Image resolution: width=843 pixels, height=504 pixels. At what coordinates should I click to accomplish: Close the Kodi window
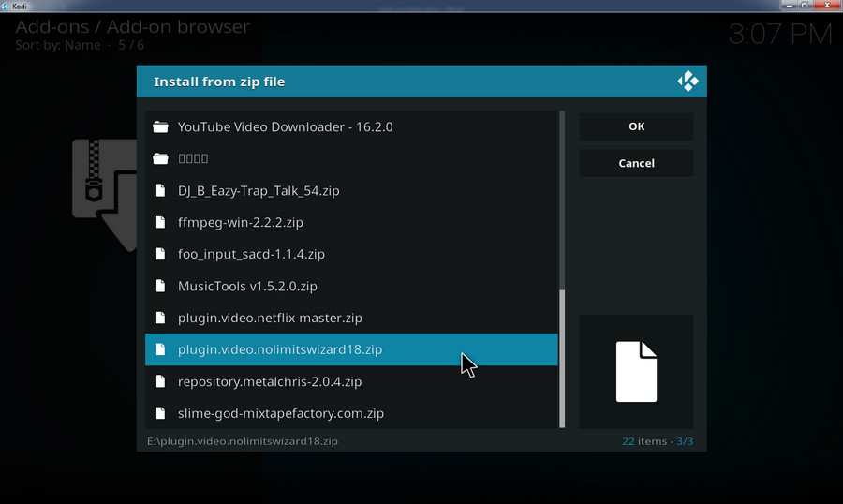tap(827, 5)
